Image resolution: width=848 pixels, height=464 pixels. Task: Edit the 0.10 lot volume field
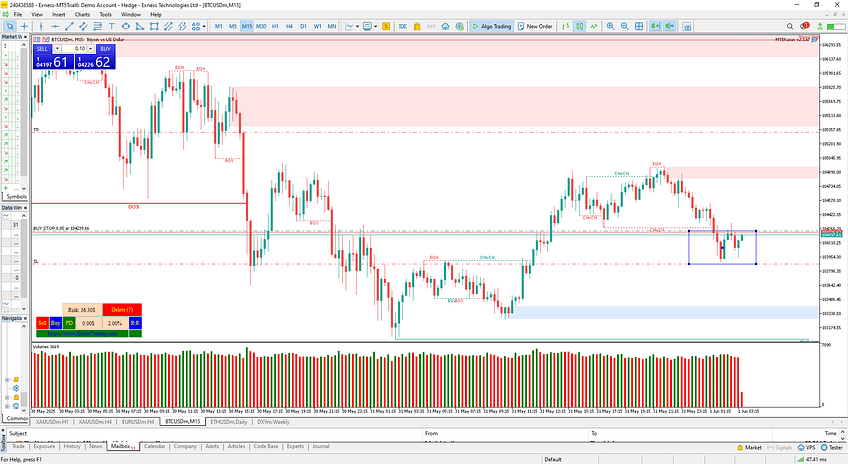point(79,47)
